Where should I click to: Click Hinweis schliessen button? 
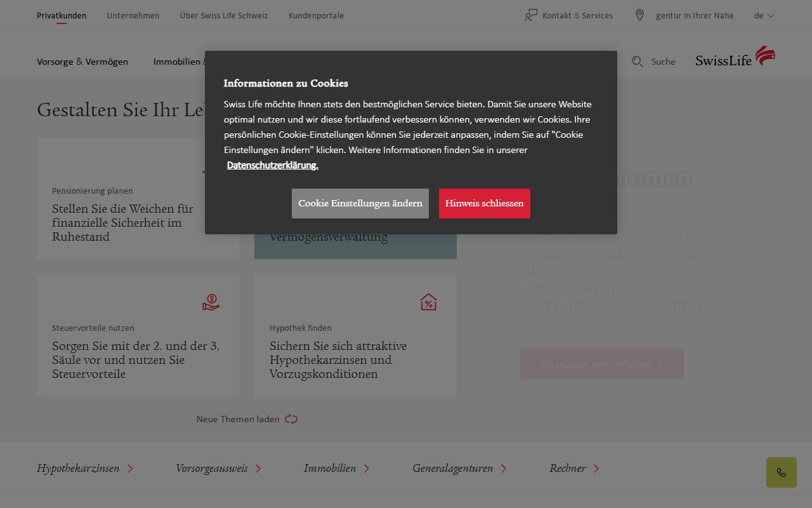[x=485, y=203]
